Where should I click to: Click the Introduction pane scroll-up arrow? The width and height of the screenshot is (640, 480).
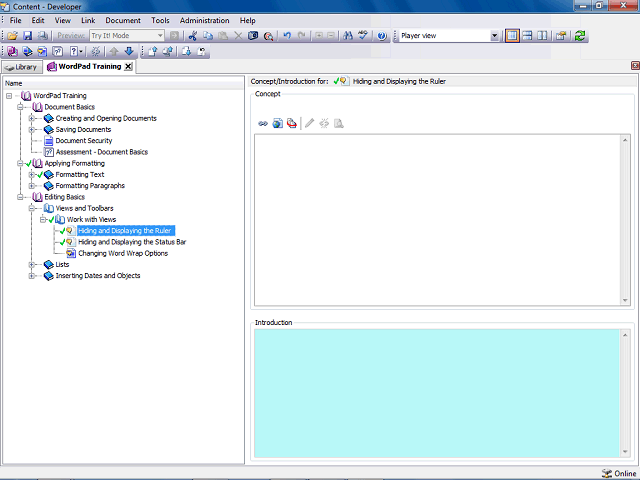click(x=625, y=335)
